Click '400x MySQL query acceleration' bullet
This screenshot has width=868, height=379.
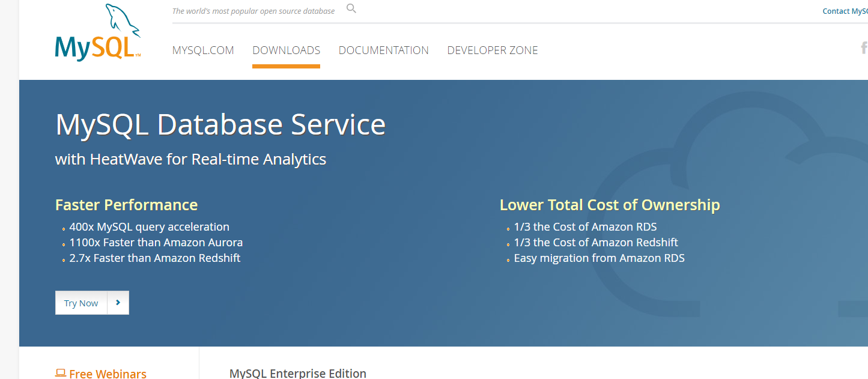(149, 227)
